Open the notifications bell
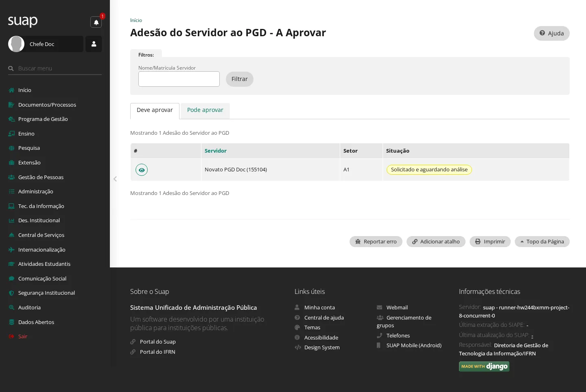The image size is (586, 392). (x=96, y=22)
